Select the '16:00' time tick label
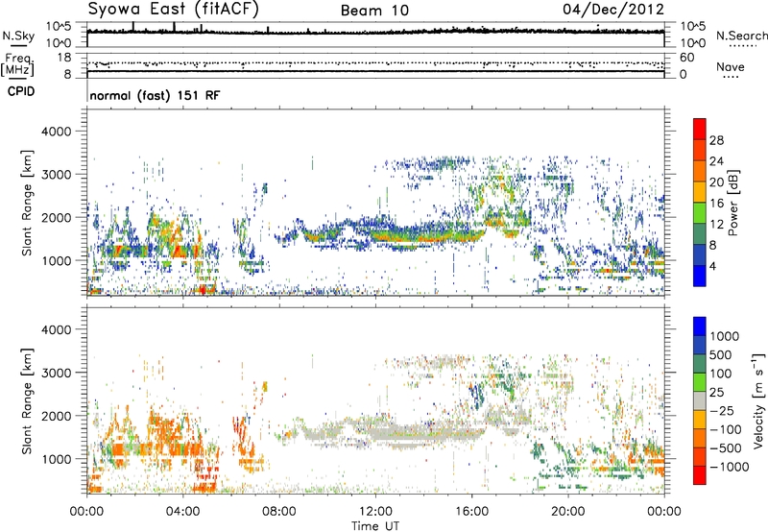The width and height of the screenshot is (768, 532). point(471,512)
